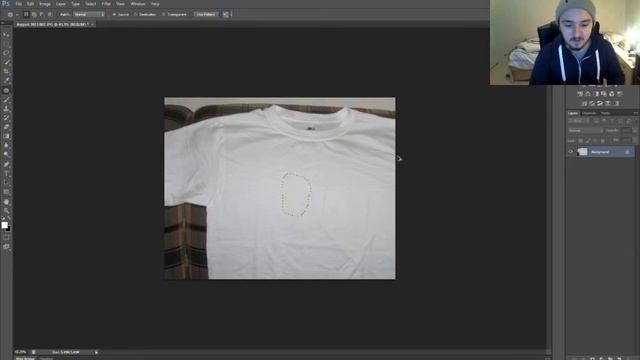This screenshot has width=640, height=360.
Task: Toggle lock transparent pixels
Action: (580, 140)
